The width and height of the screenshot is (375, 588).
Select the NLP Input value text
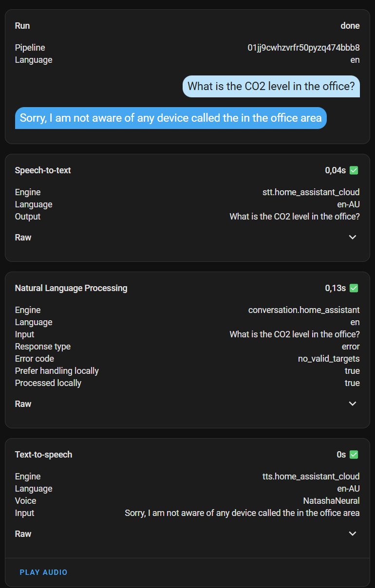tap(295, 334)
